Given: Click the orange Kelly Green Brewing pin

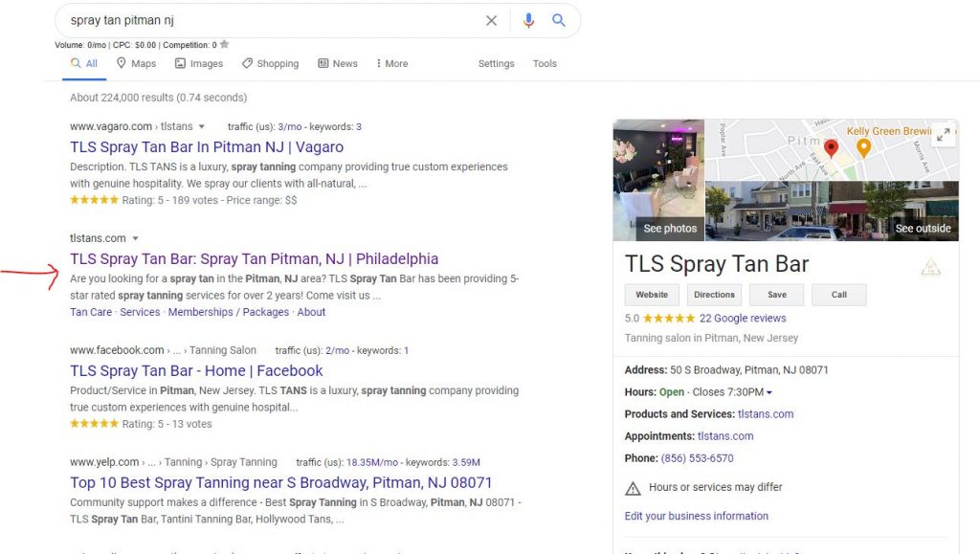Looking at the screenshot, I should [x=863, y=148].
